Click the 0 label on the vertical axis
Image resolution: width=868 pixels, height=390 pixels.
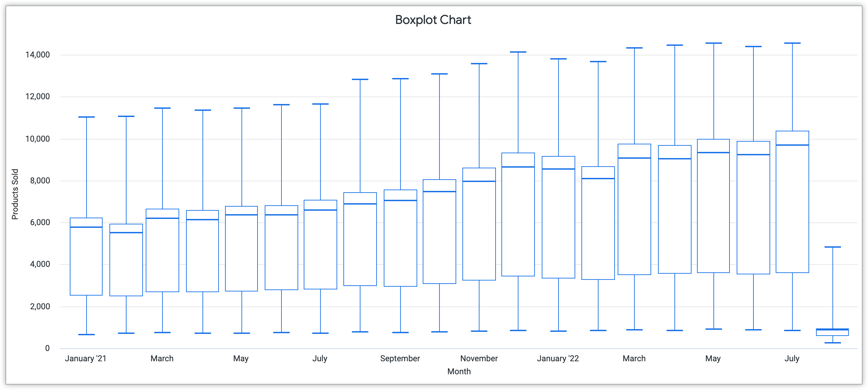(47, 348)
